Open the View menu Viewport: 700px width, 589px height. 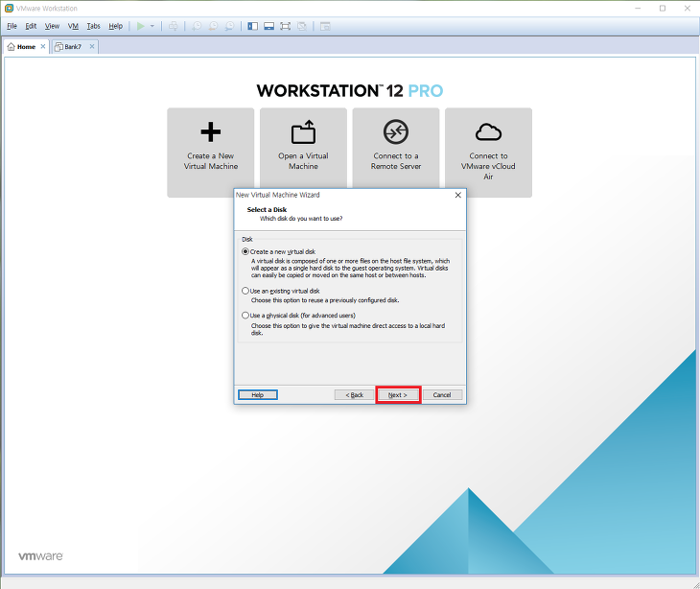point(52,26)
